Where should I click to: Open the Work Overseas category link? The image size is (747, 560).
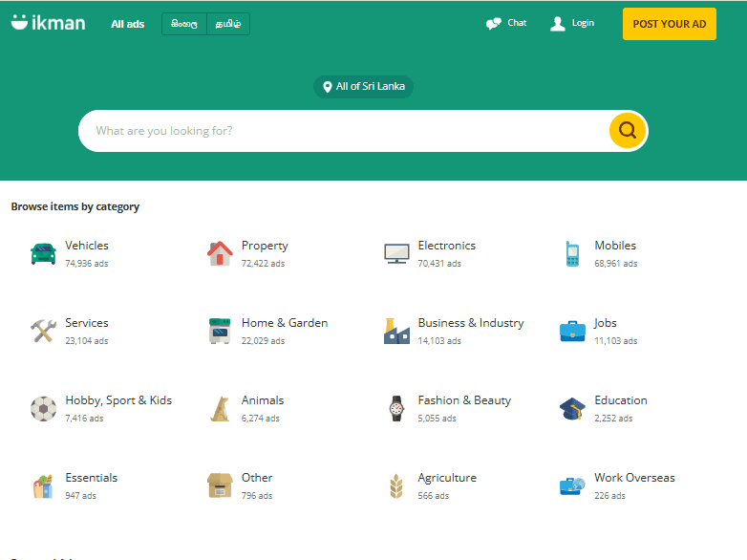pyautogui.click(x=634, y=478)
